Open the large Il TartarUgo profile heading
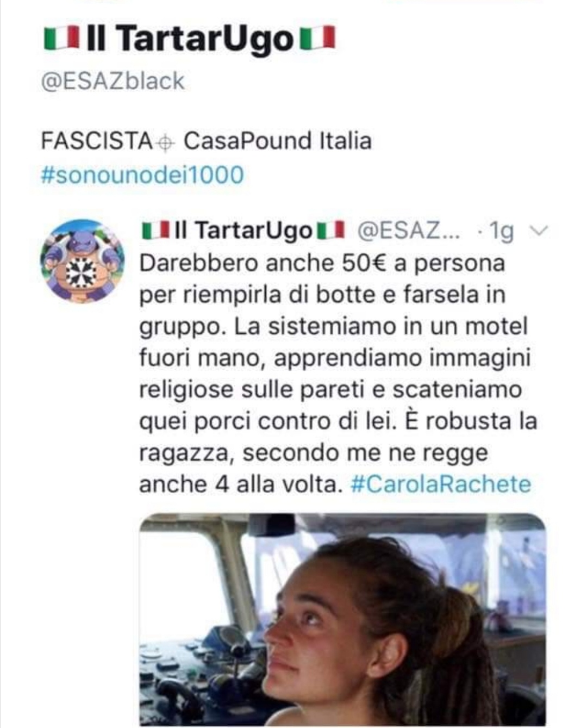The width and height of the screenshot is (581, 728). coord(189,39)
